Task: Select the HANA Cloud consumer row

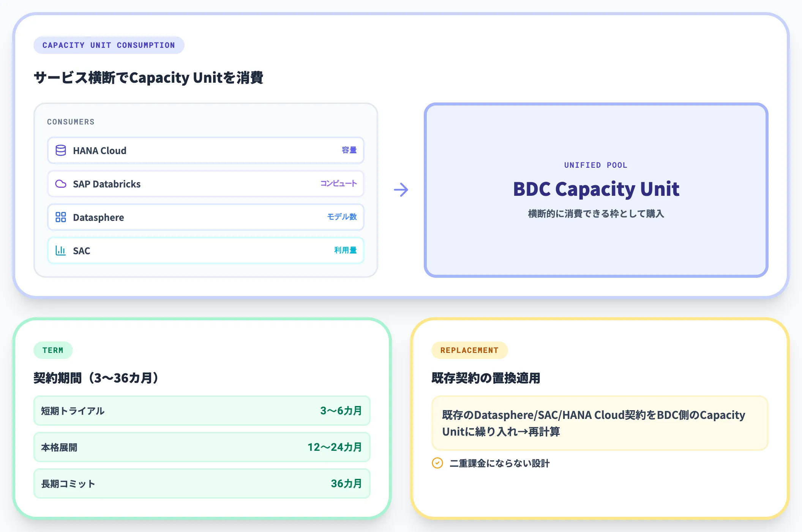Action: tap(206, 151)
